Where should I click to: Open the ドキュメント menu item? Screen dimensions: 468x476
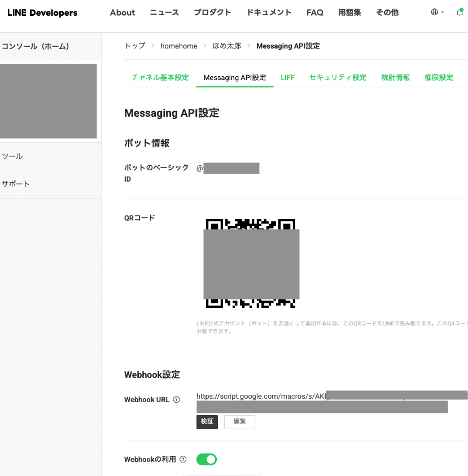click(269, 12)
